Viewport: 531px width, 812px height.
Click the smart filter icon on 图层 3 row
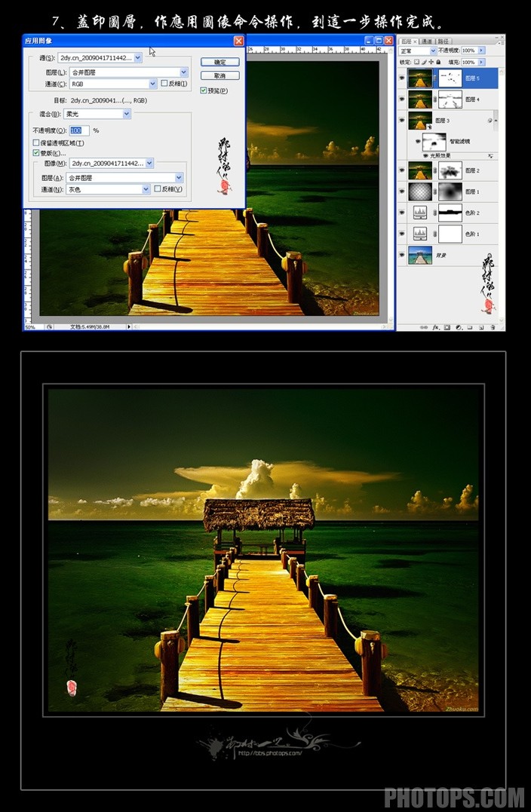pyautogui.click(x=490, y=120)
